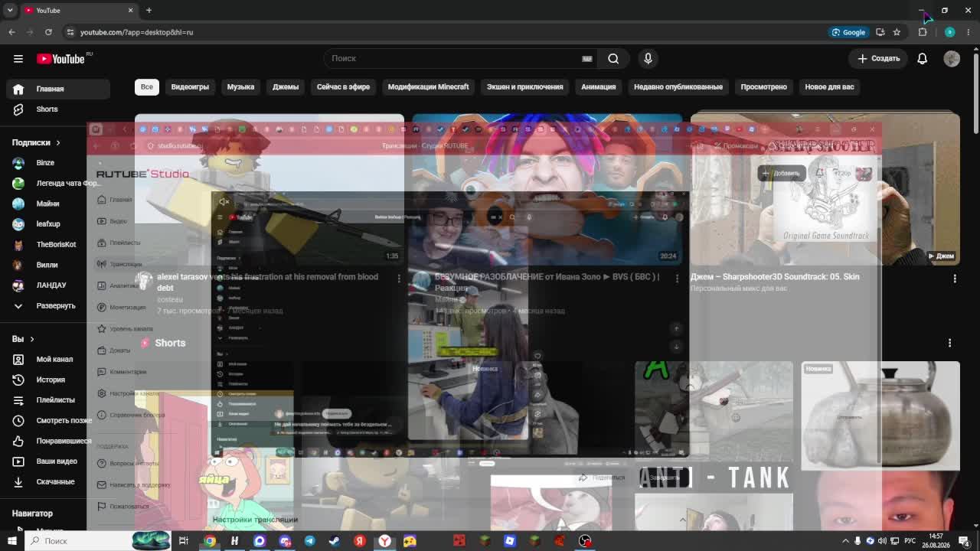Select the Анимация filter chip
The height and width of the screenshot is (551, 980).
pos(598,86)
